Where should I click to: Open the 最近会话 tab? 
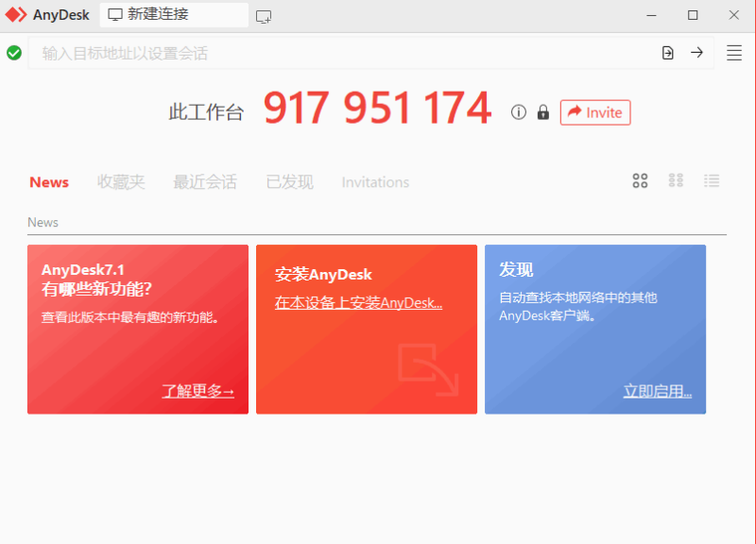[205, 182]
